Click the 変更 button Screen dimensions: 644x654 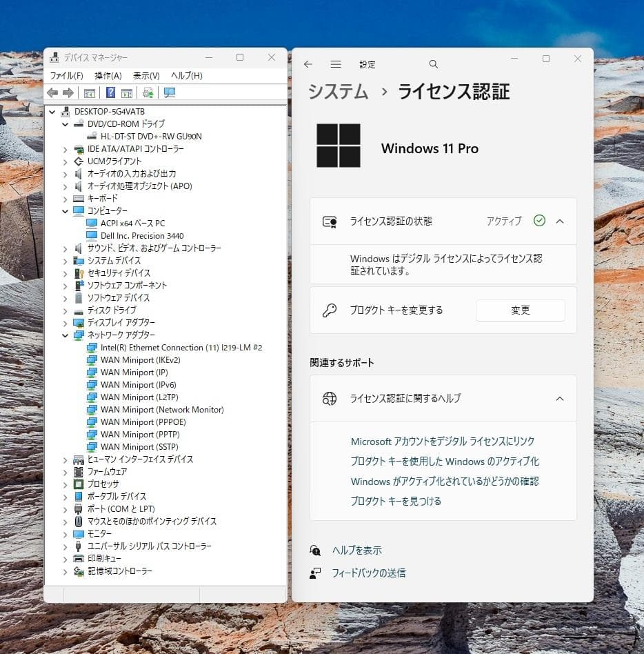pyautogui.click(x=520, y=310)
